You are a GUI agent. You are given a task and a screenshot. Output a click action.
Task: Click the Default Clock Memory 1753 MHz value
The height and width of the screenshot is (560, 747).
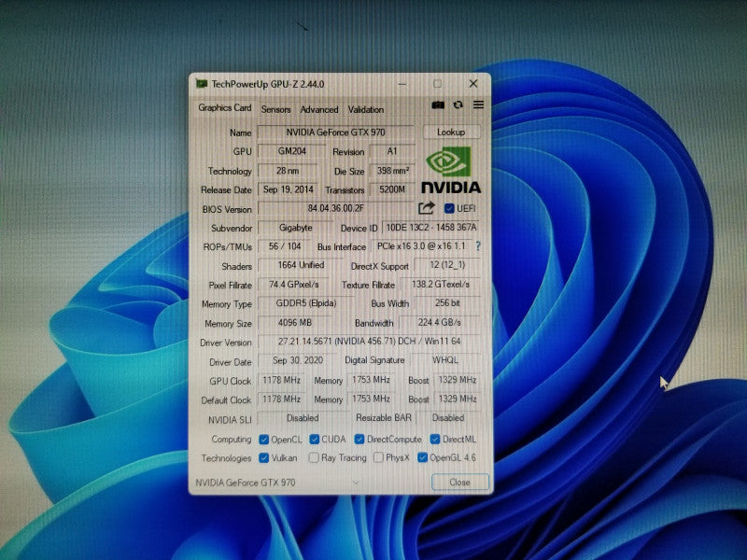(371, 399)
